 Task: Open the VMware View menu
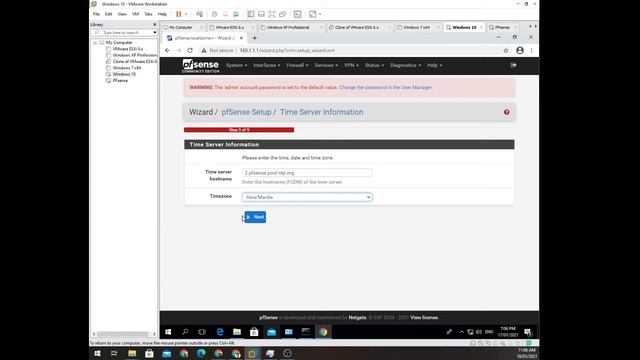122,14
